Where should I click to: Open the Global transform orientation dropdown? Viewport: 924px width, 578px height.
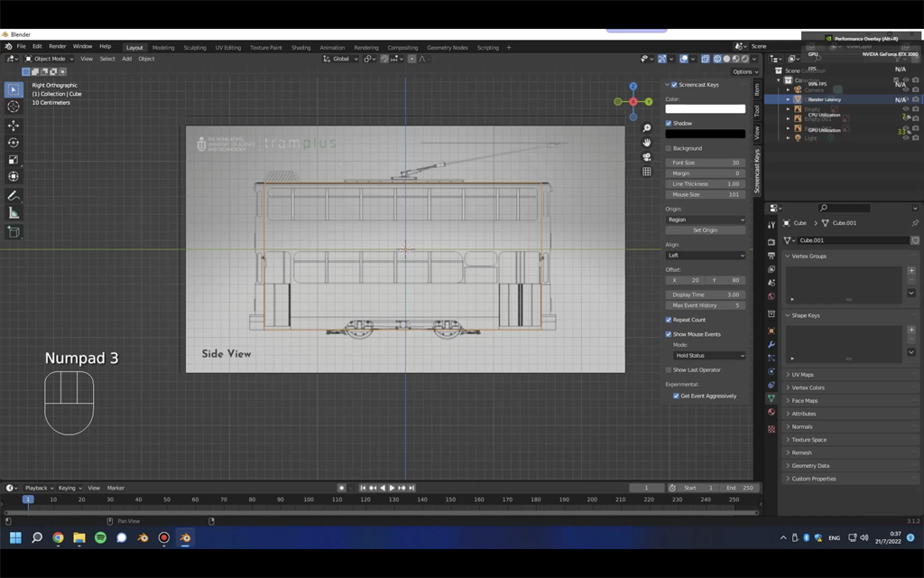click(x=341, y=59)
